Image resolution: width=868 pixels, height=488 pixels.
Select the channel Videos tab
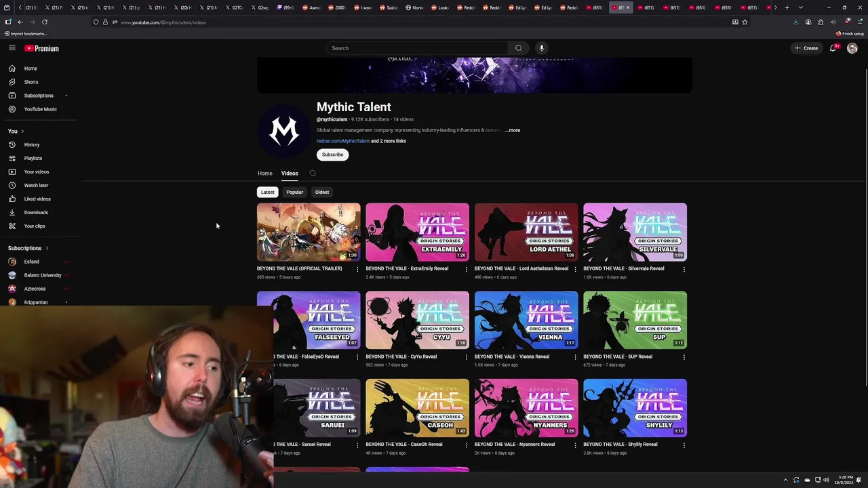pyautogui.click(x=290, y=174)
